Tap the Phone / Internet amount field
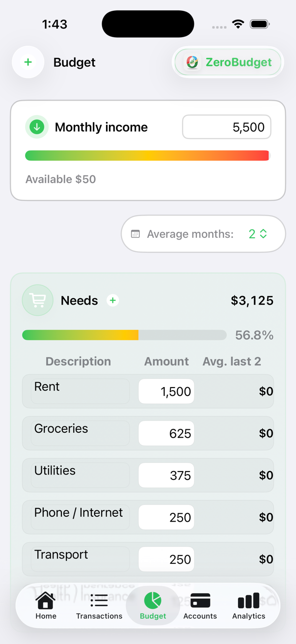Image resolution: width=296 pixels, height=644 pixels. coord(166,517)
